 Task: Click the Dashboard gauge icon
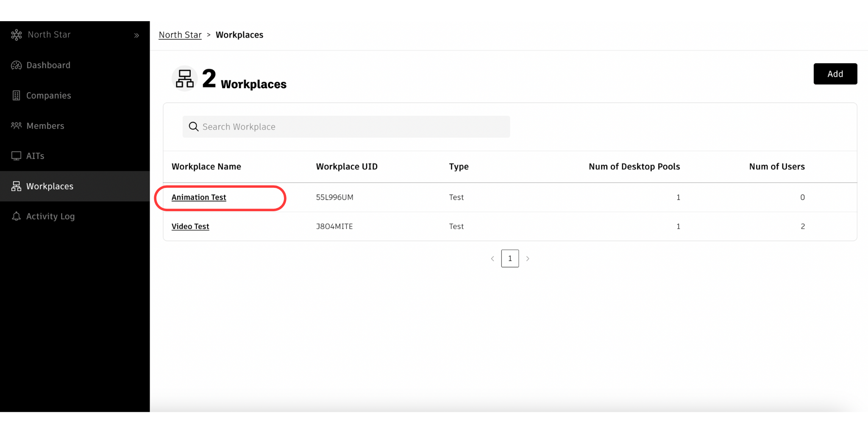coord(17,65)
